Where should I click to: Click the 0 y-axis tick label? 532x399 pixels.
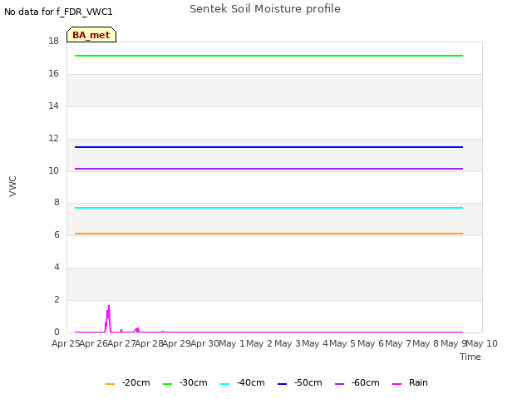point(57,332)
